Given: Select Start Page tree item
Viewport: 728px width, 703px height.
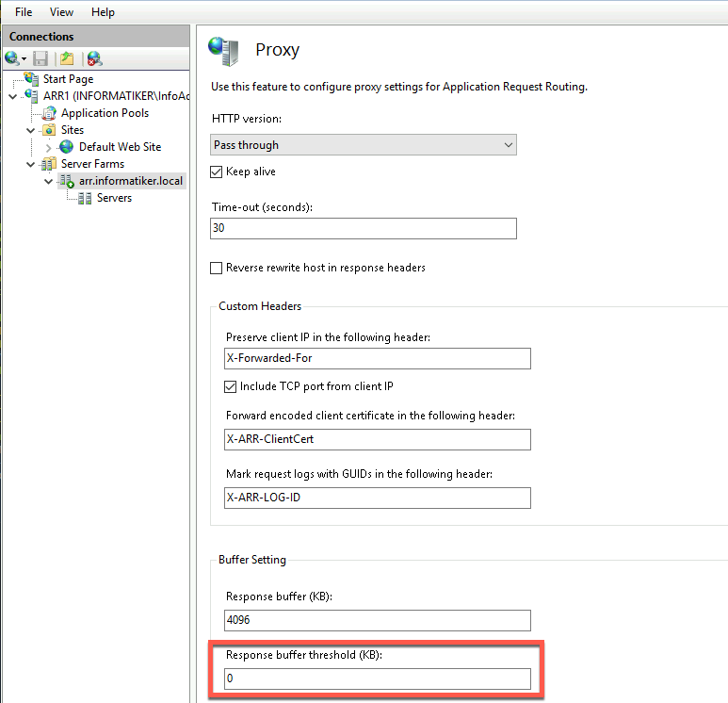Looking at the screenshot, I should (68, 79).
